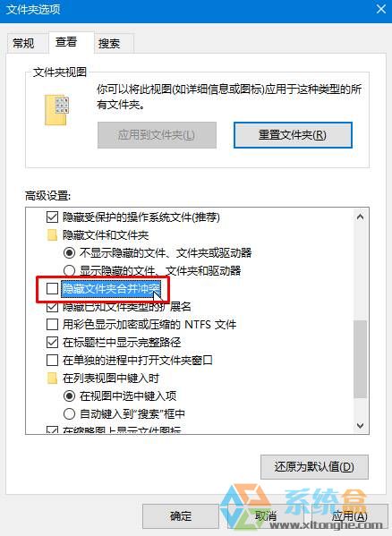The width and height of the screenshot is (392, 536).
Task: Choose 自动键入到"搜索"框中 radio option
Action: click(69, 414)
